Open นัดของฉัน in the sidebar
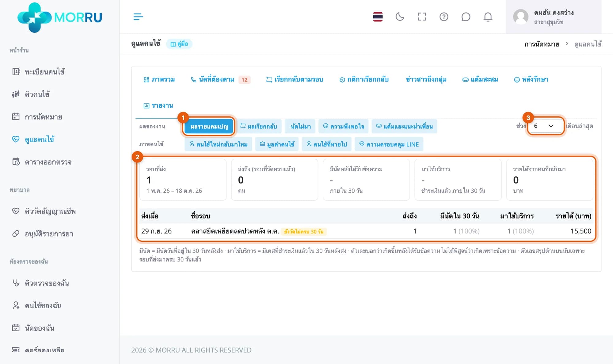Screen dimensions: 613x364 33,328
